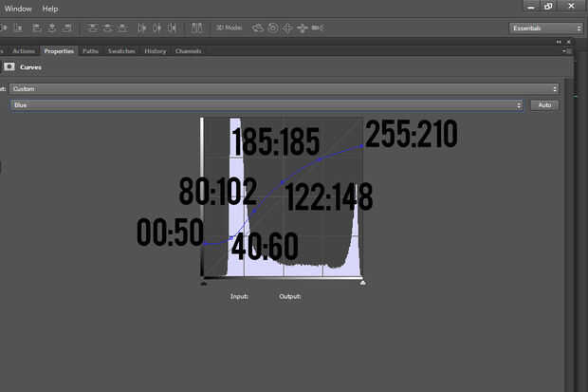Select the curve point nearest the 40:60 annotation
This screenshot has width=588, height=392.
pyautogui.click(x=231, y=238)
